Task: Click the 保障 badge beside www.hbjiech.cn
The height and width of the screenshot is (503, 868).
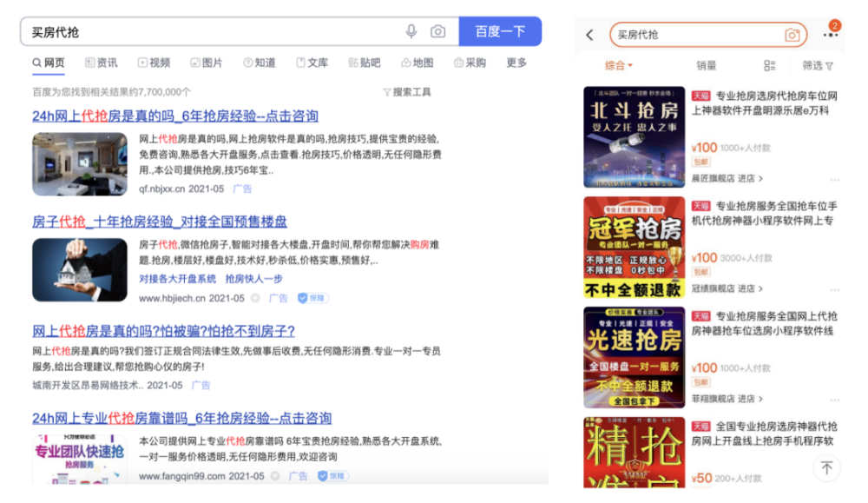Action: click(312, 298)
